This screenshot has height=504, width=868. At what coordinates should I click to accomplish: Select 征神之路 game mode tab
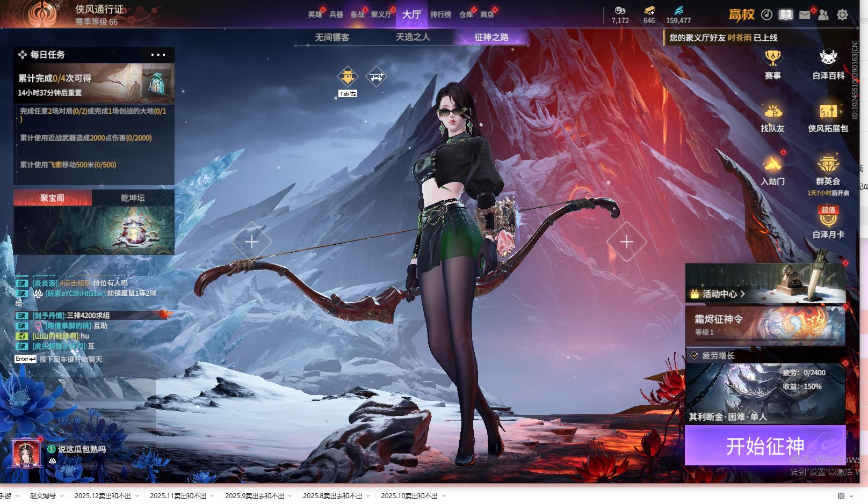tap(491, 37)
